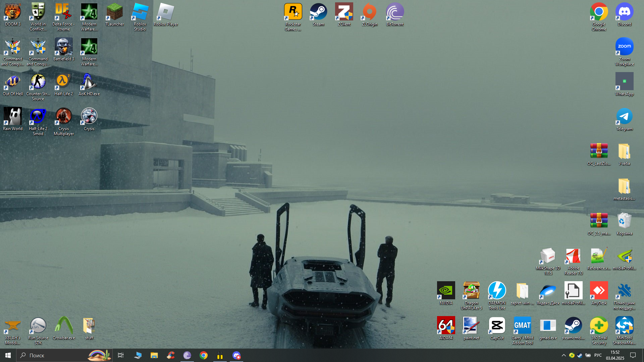
Task: Open Task View from taskbar
Action: pyautogui.click(x=121, y=355)
